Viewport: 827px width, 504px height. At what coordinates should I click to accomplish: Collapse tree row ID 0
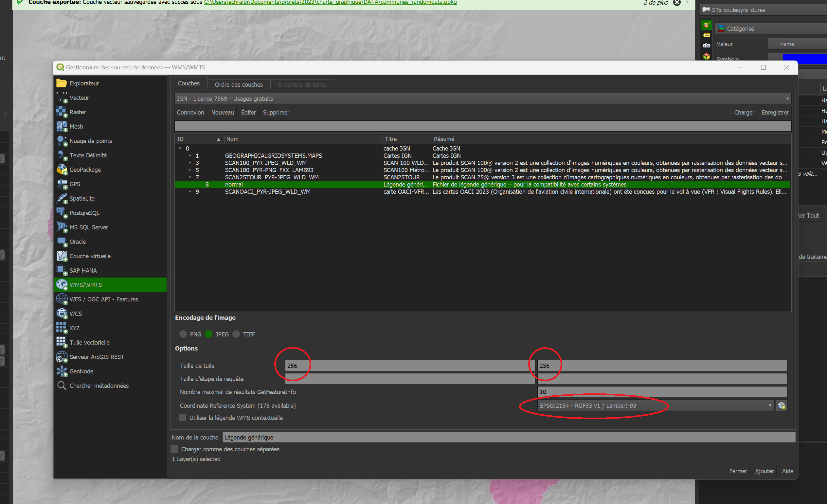point(180,148)
